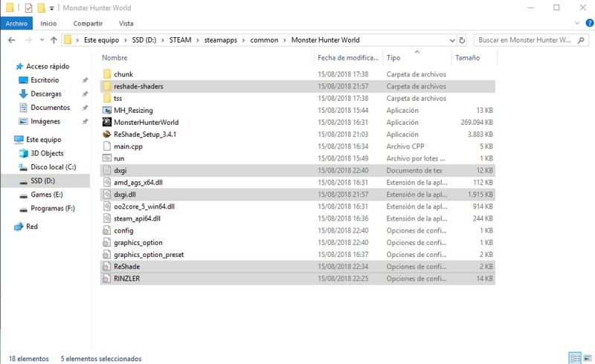The height and width of the screenshot is (364, 595).
Task: Select the config settings file icon
Action: (x=107, y=230)
